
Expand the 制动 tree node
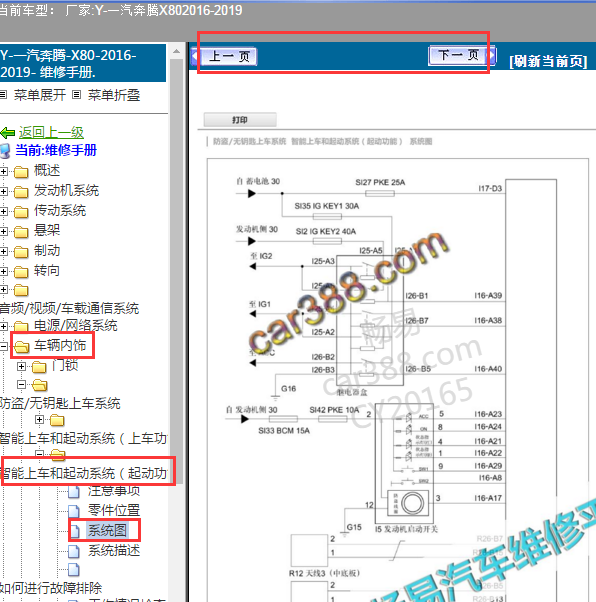pos(3,251)
